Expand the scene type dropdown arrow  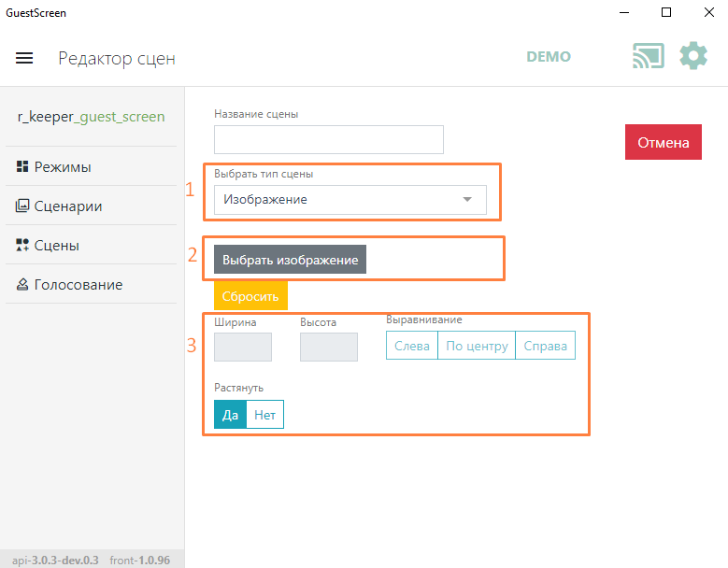click(x=467, y=200)
